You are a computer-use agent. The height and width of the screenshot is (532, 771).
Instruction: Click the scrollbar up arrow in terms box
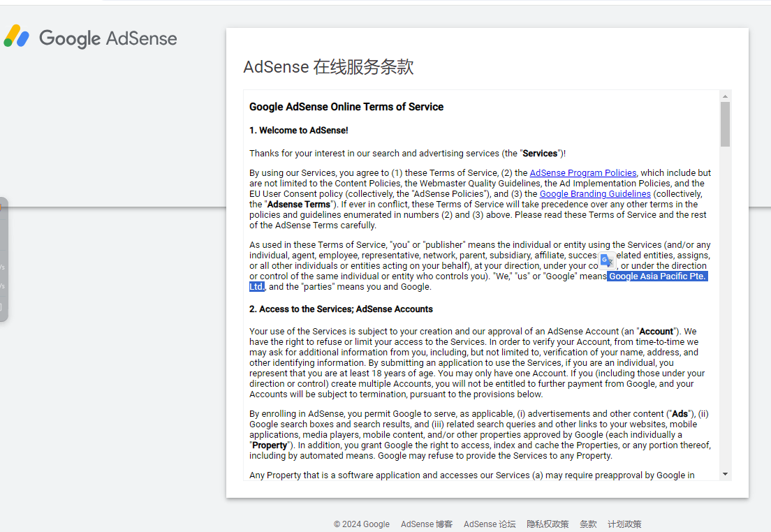725,96
